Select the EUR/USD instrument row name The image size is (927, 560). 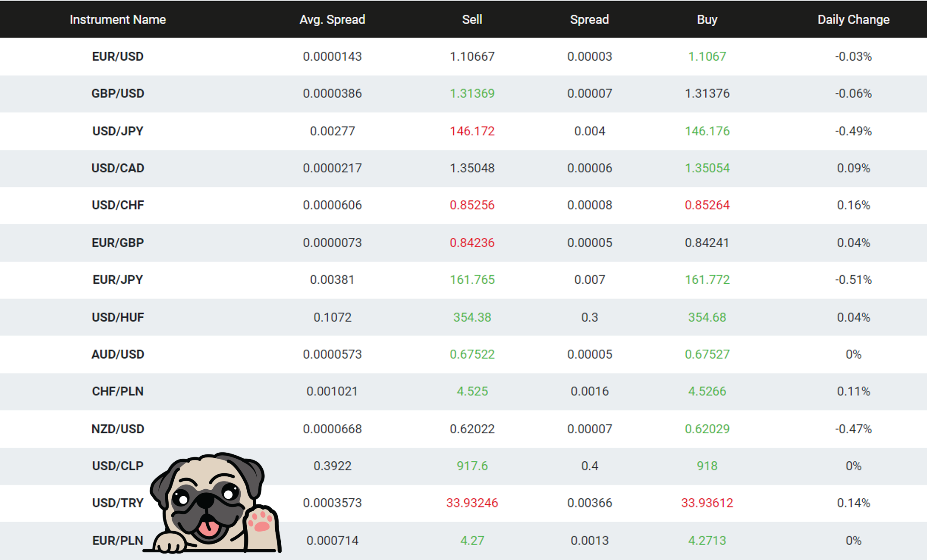(x=118, y=56)
